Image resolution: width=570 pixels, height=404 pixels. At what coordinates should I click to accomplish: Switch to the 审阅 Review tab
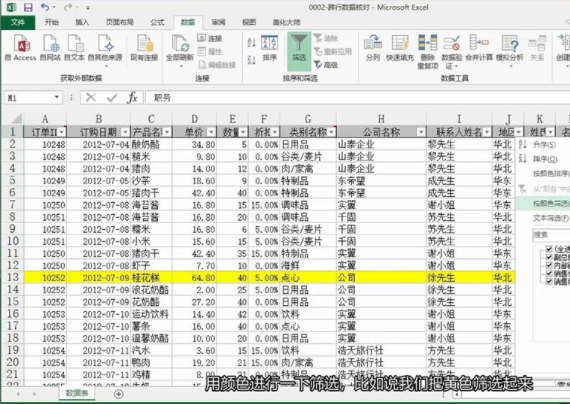click(218, 22)
